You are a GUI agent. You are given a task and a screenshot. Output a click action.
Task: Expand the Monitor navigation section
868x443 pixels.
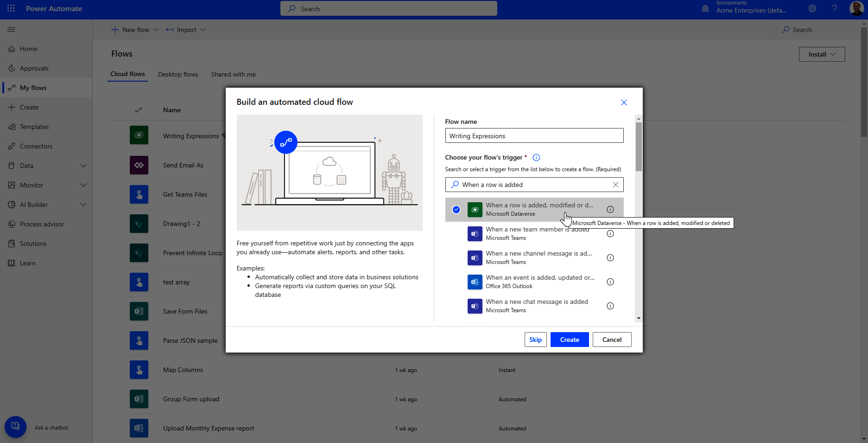tap(83, 185)
